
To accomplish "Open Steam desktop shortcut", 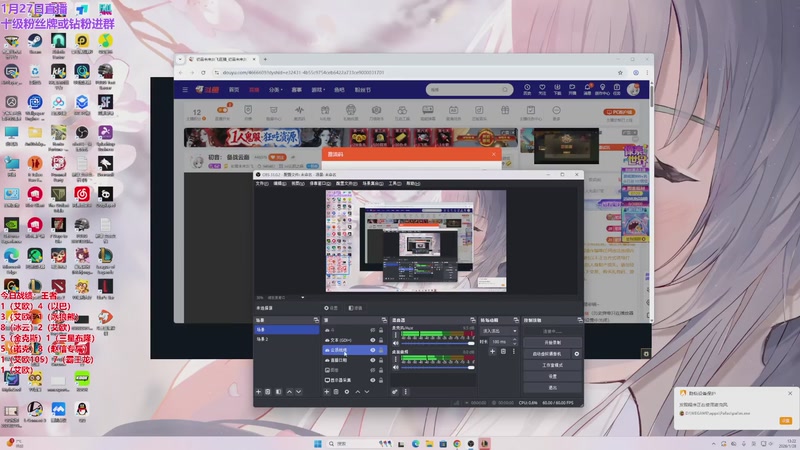I will (35, 43).
